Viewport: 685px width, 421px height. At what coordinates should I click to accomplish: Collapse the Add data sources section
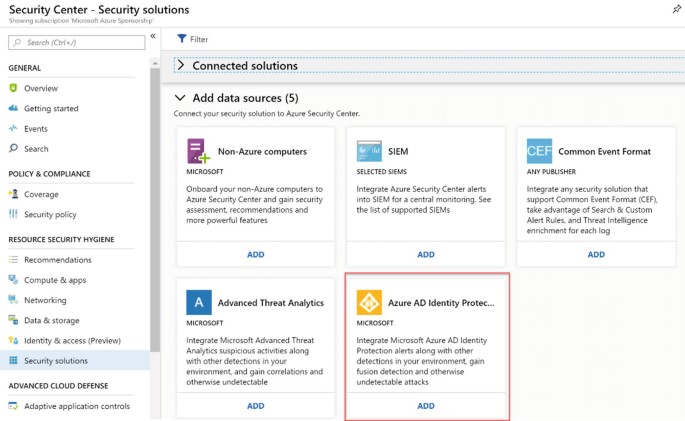(180, 98)
